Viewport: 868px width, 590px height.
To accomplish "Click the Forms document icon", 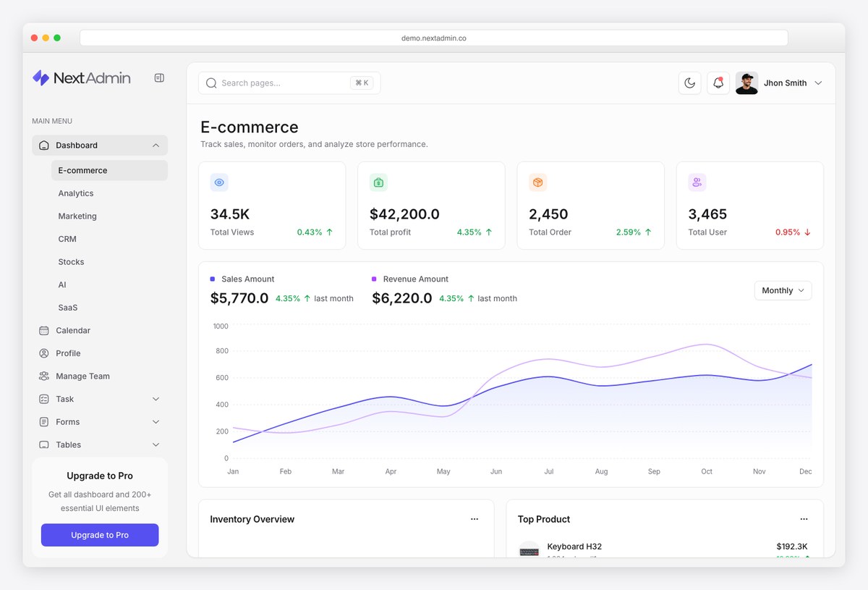I will tap(44, 422).
